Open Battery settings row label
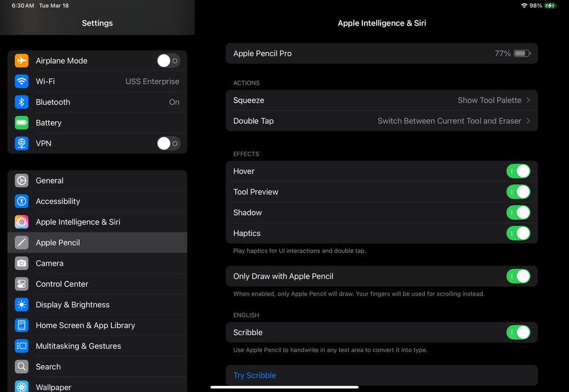 (x=49, y=123)
